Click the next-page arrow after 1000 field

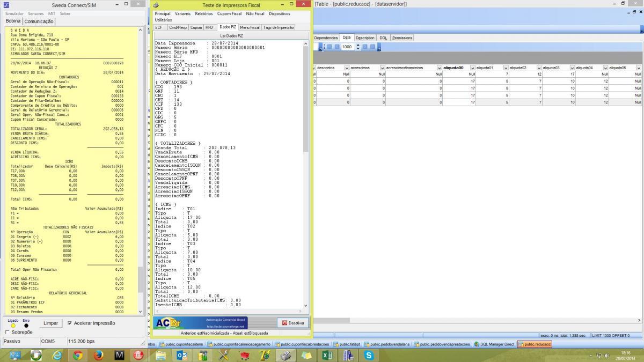click(x=365, y=47)
